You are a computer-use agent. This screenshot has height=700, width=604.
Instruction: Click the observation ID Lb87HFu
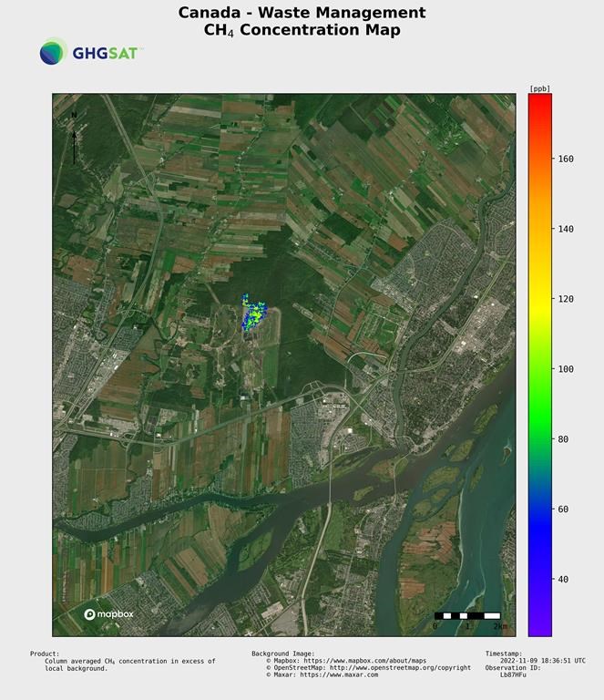point(515,675)
